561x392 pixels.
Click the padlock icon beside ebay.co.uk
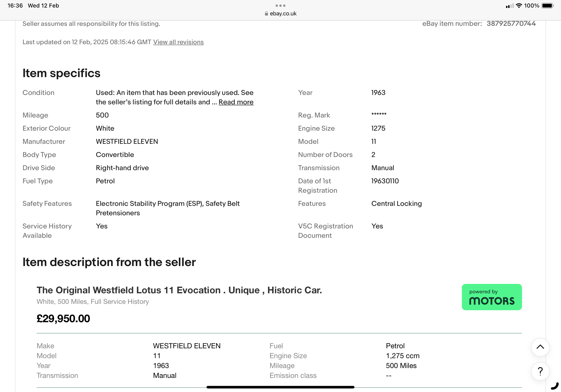point(266,14)
